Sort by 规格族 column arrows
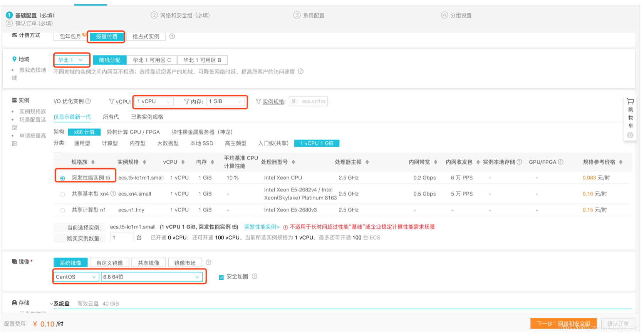 pos(93,162)
